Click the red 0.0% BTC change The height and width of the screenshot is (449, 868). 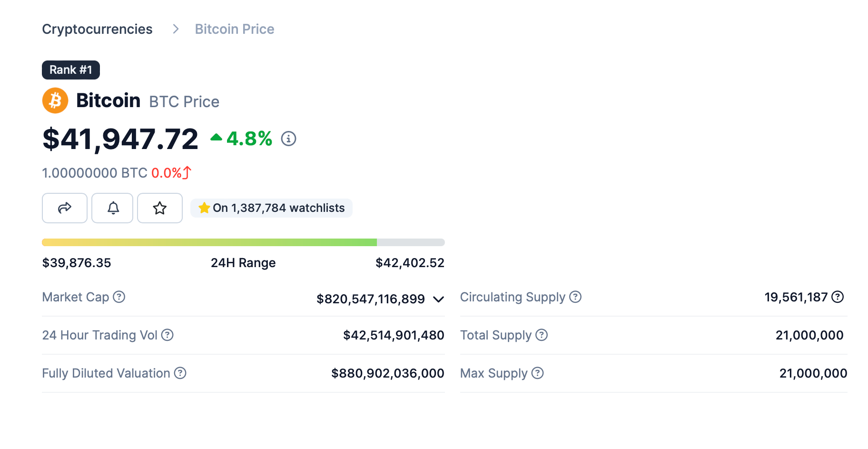point(167,173)
